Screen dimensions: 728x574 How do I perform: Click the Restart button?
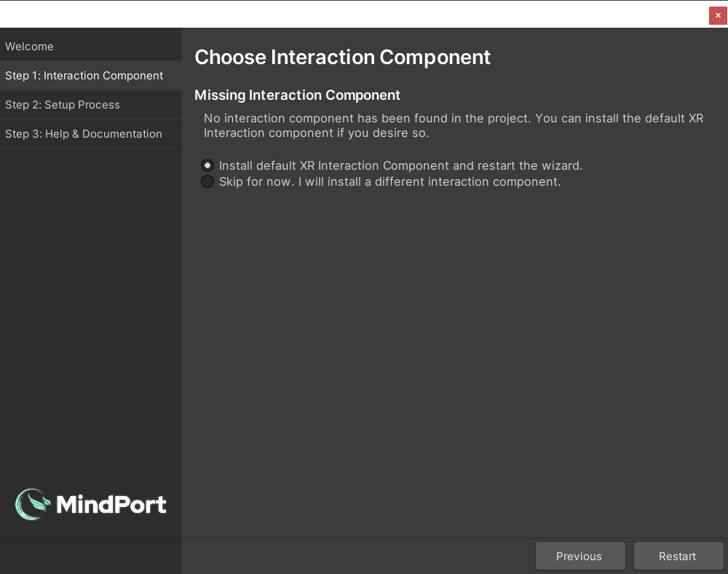[x=678, y=556]
